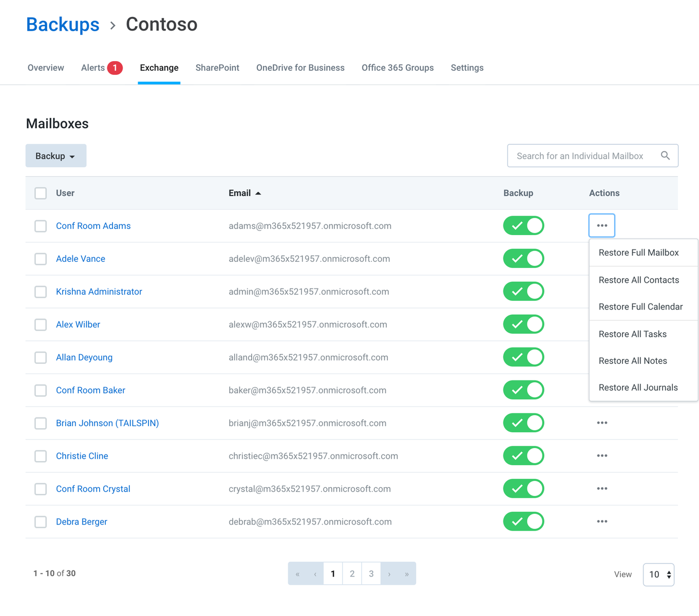This screenshot has height=616, width=699.
Task: Go to the previous page arrow
Action: click(x=315, y=573)
